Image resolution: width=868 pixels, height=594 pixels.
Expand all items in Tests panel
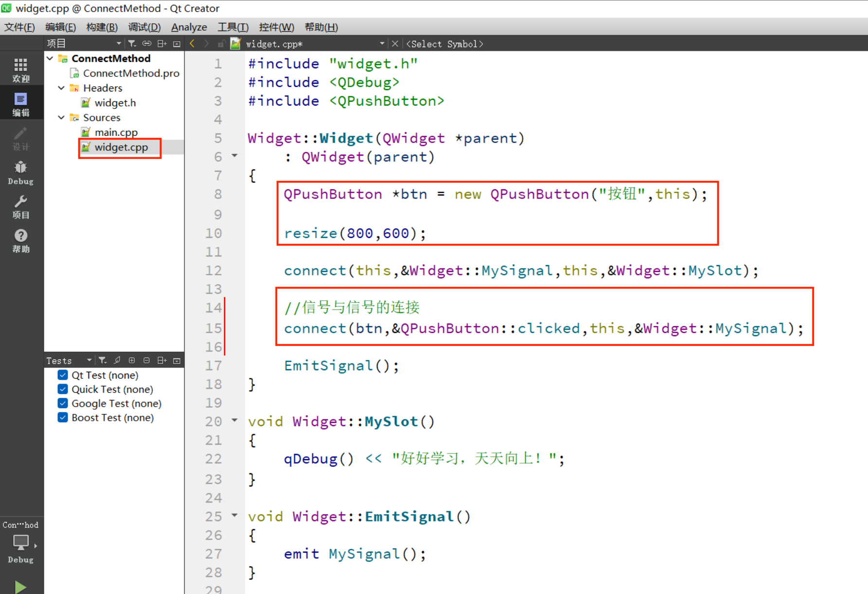[x=132, y=360]
